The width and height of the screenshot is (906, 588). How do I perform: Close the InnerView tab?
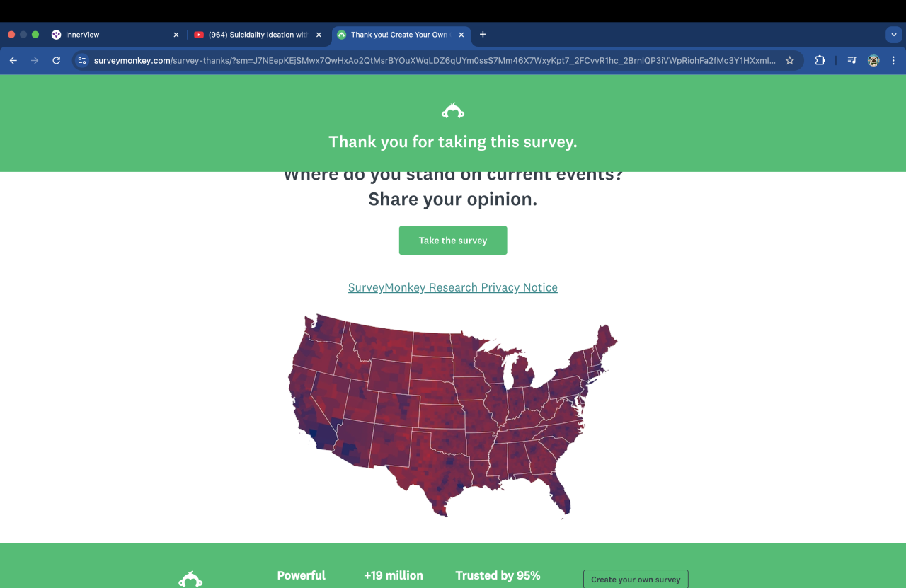[176, 35]
